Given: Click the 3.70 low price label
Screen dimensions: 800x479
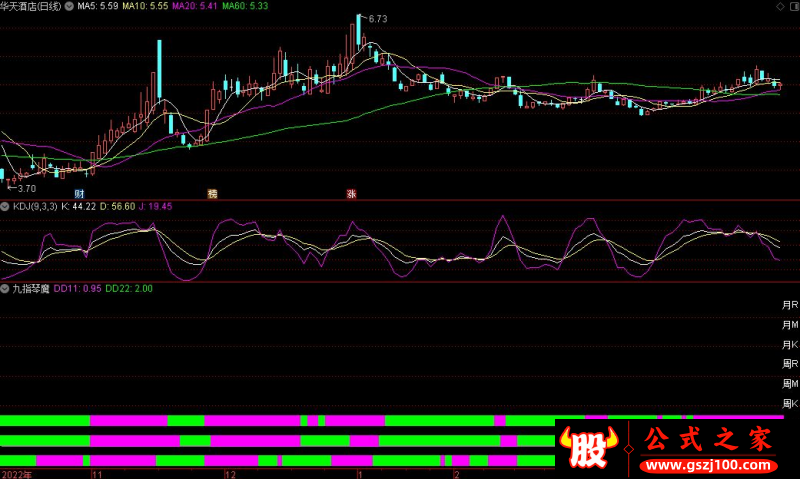Looking at the screenshot, I should [25, 188].
